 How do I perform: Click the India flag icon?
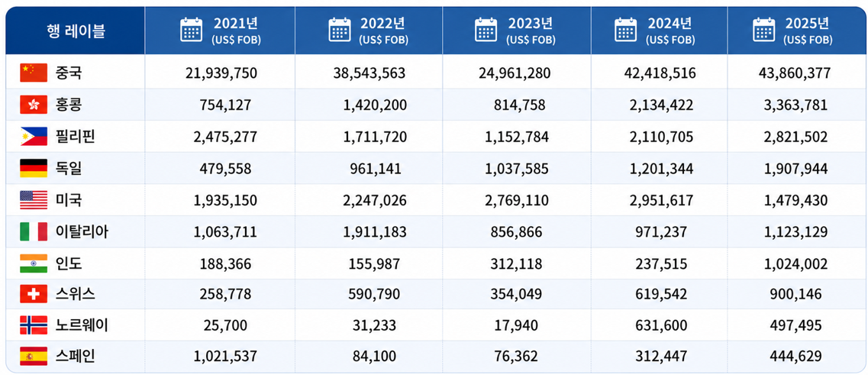click(x=34, y=263)
